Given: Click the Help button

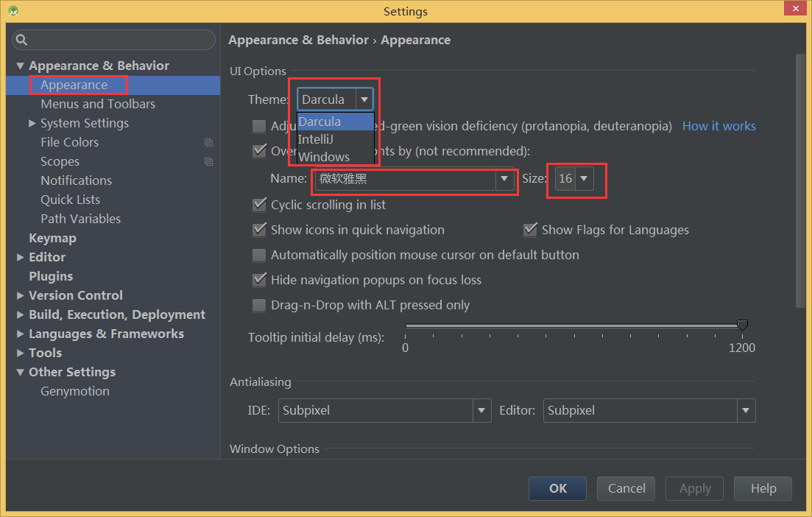Looking at the screenshot, I should pyautogui.click(x=763, y=488).
